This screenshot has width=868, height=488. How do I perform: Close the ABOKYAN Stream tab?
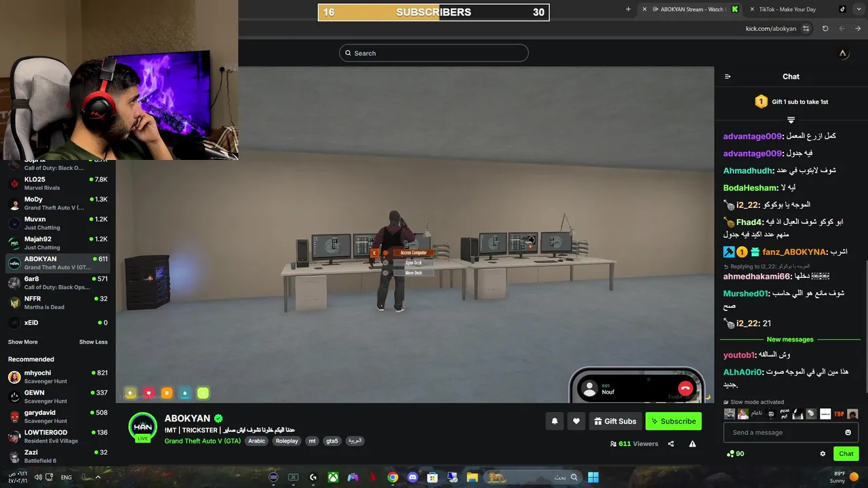(644, 9)
